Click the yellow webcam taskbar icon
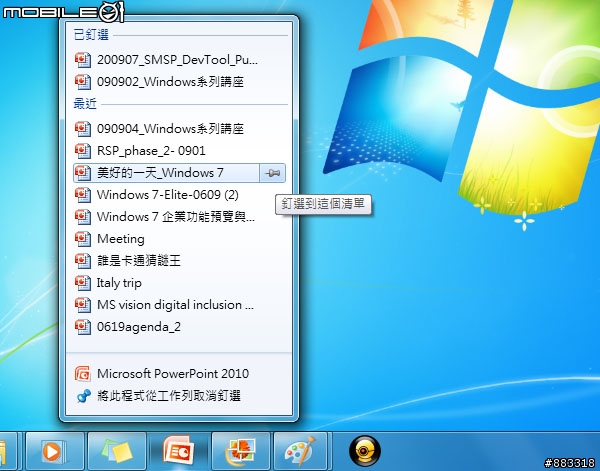The width and height of the screenshot is (600, 471). [365, 452]
